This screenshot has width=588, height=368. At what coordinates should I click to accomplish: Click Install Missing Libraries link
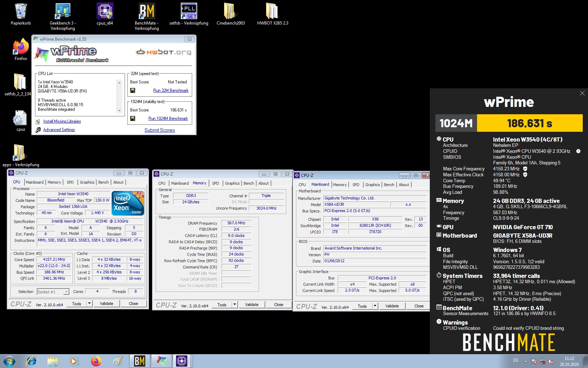tap(62, 121)
